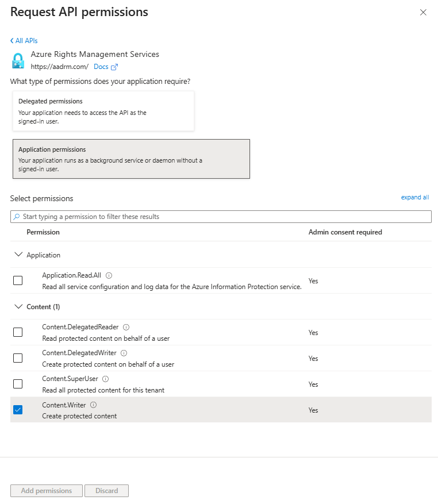Select the Application permissions option
This screenshot has height=504, width=438.
131,159
